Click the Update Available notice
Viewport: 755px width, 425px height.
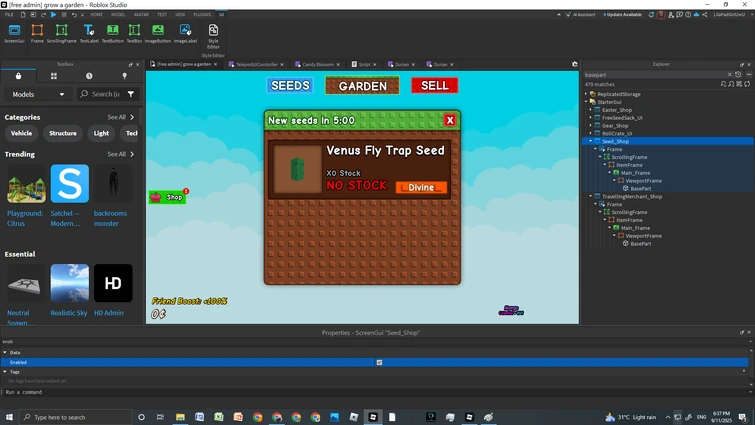tap(622, 14)
